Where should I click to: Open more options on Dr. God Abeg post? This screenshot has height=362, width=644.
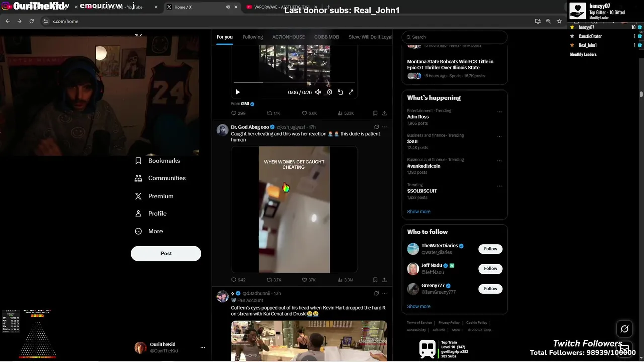pyautogui.click(x=384, y=127)
